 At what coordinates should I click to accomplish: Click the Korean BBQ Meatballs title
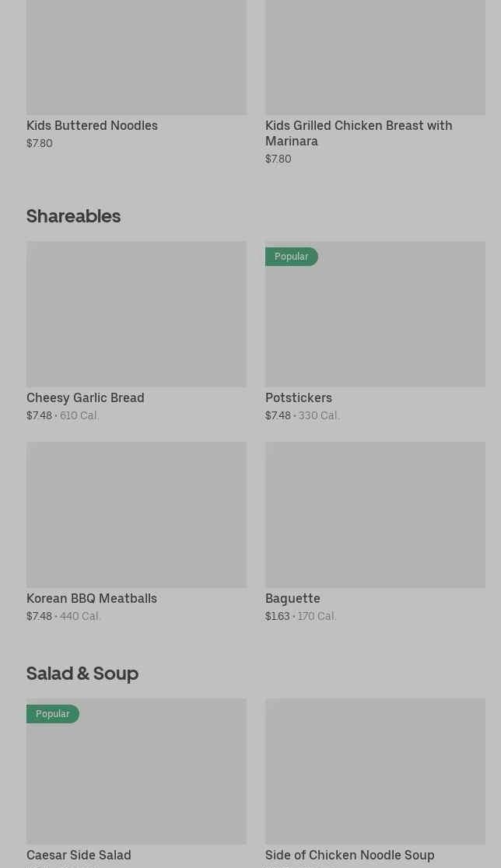pyautogui.click(x=92, y=598)
